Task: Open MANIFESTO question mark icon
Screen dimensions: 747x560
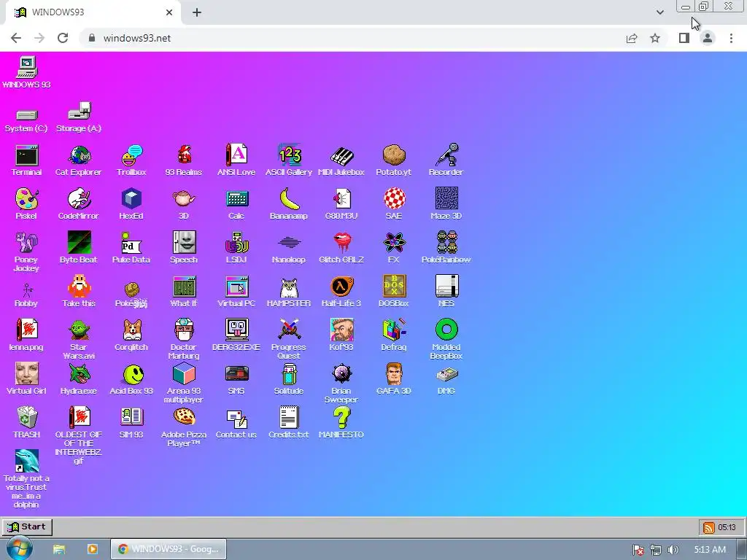Action: (341, 423)
